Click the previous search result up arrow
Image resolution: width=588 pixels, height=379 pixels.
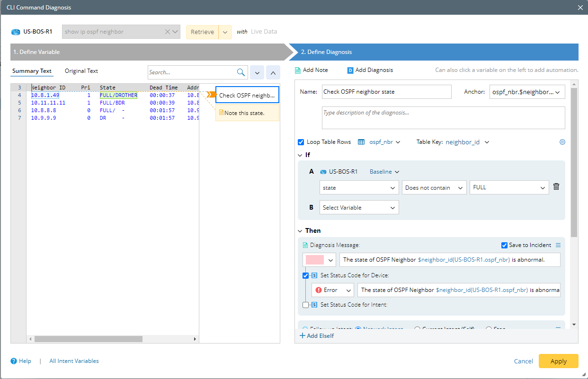pos(273,72)
